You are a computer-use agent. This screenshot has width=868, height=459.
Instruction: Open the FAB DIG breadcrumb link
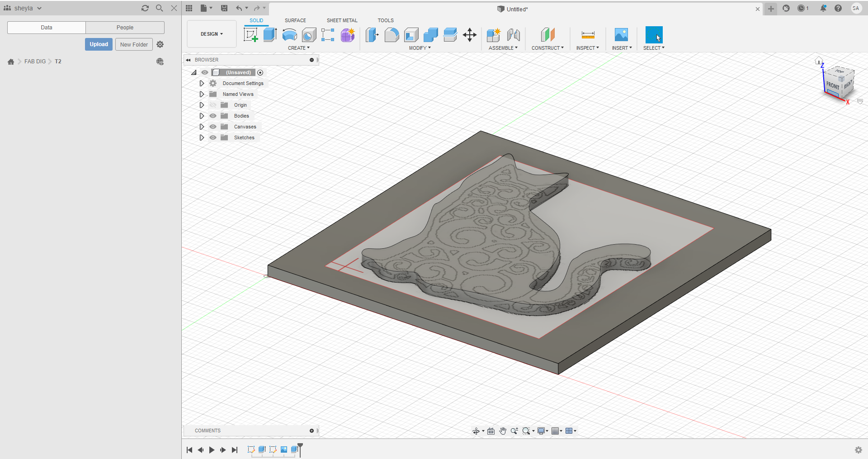[35, 62]
